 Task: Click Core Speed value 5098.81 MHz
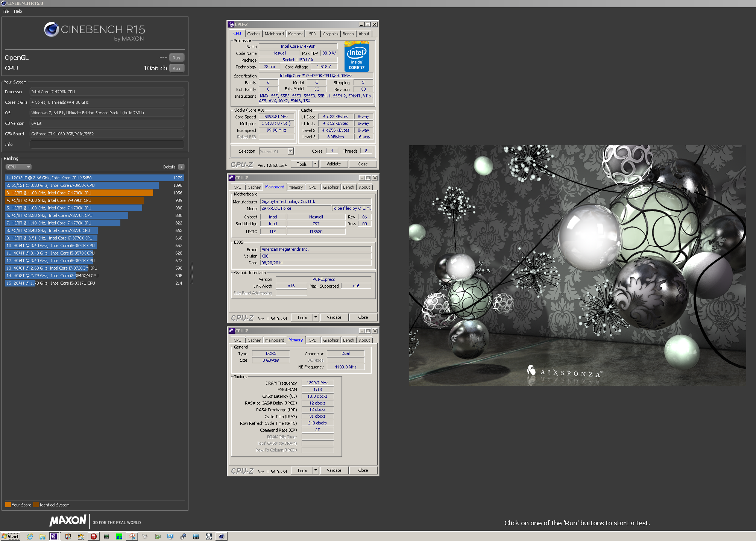tap(276, 117)
